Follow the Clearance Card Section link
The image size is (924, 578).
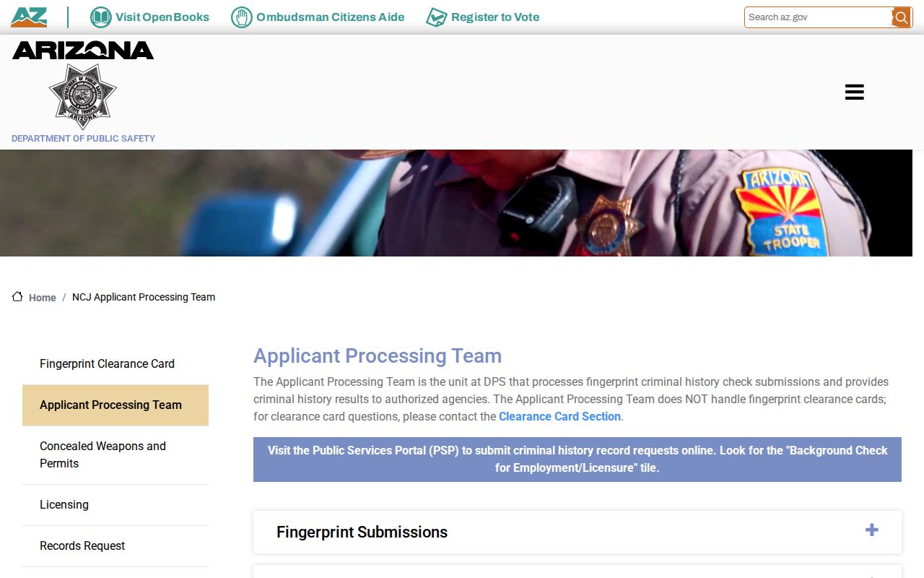pyautogui.click(x=559, y=416)
